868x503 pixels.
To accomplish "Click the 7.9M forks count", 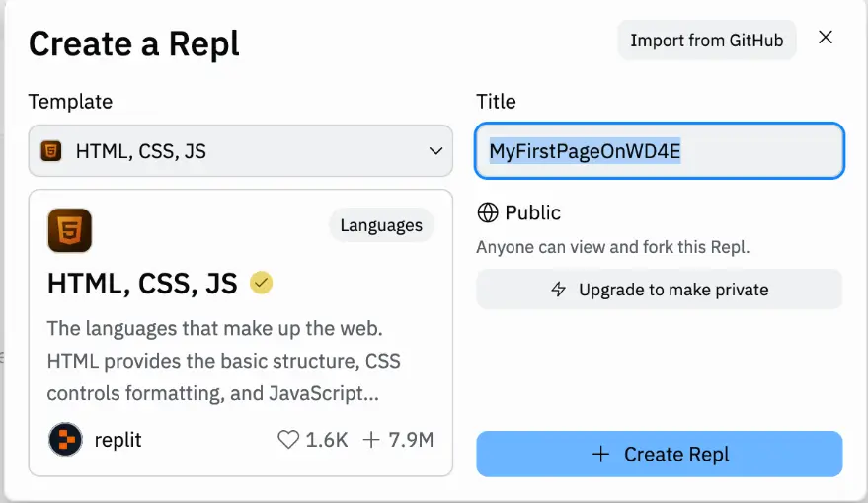I will 412,440.
